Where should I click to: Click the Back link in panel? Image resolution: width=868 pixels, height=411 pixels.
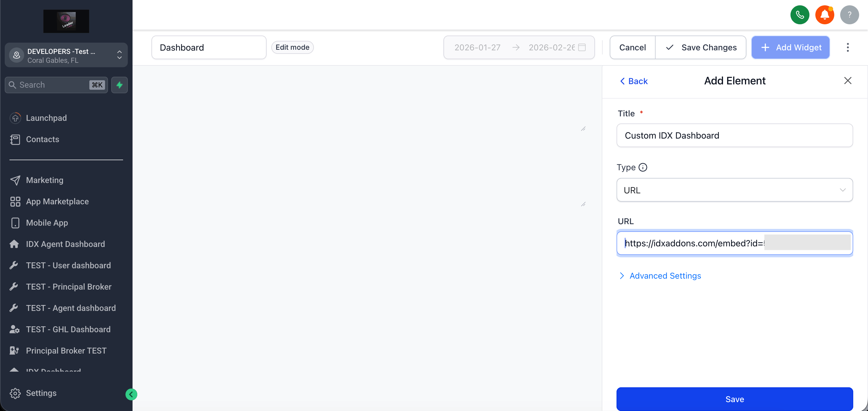[633, 81]
